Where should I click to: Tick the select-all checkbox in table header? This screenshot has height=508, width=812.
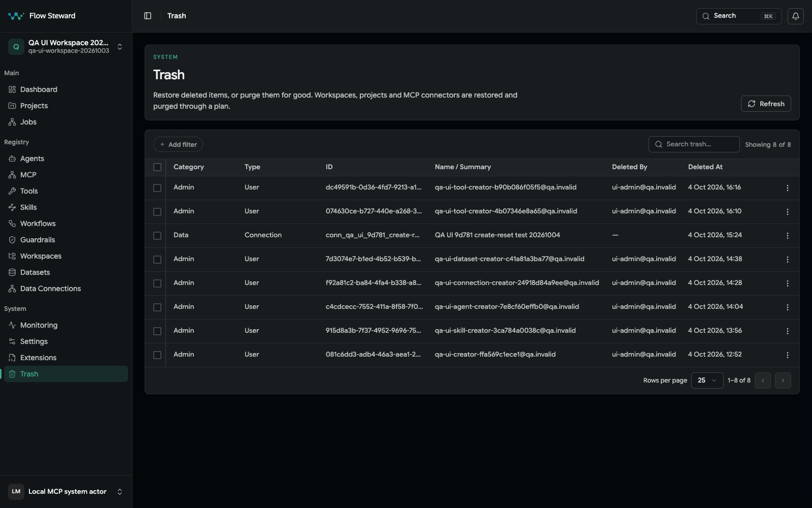[x=157, y=167]
